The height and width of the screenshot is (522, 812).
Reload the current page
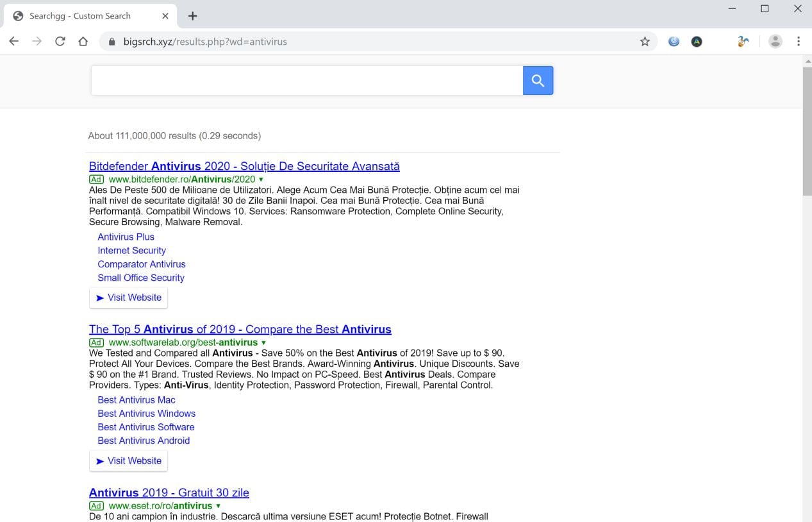click(60, 42)
